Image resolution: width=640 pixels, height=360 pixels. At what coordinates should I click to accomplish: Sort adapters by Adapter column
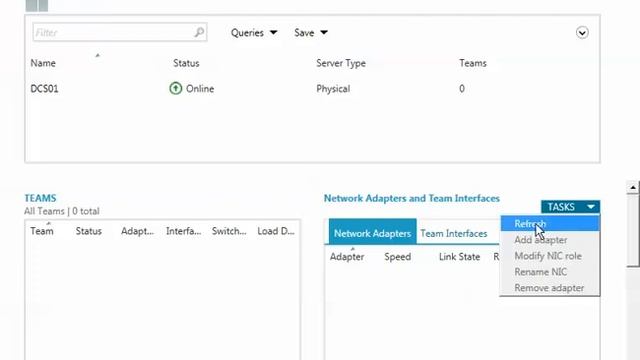point(347,257)
